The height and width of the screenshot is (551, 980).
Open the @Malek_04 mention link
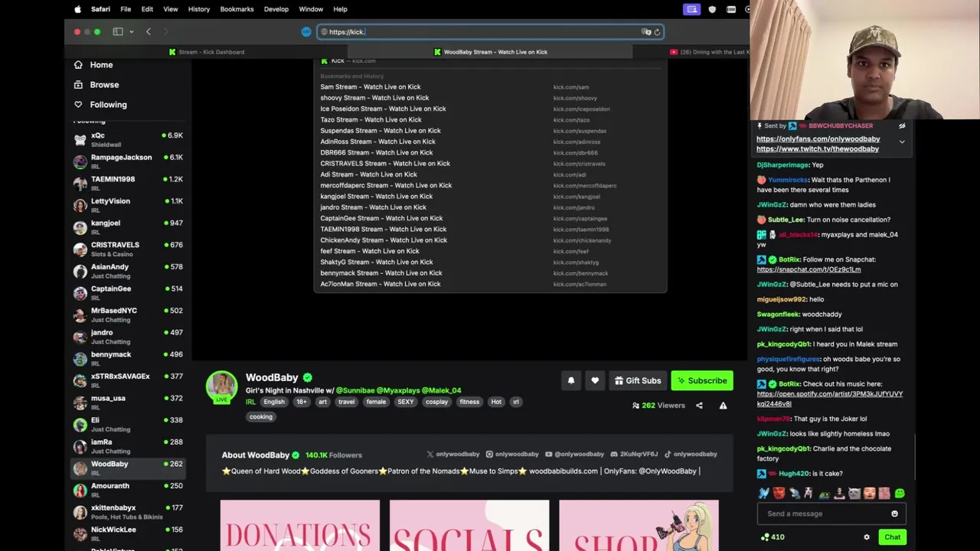coord(441,390)
